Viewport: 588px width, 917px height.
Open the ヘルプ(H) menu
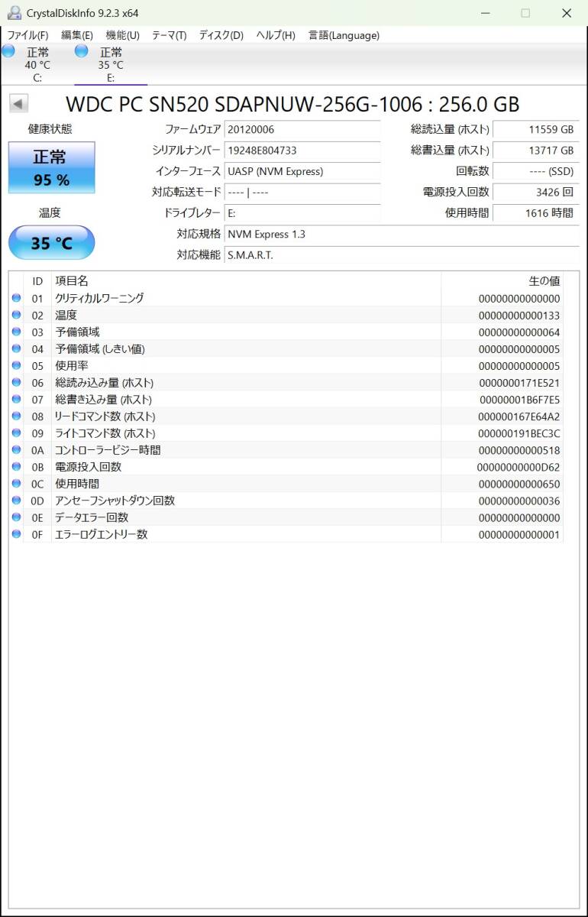coord(276,35)
